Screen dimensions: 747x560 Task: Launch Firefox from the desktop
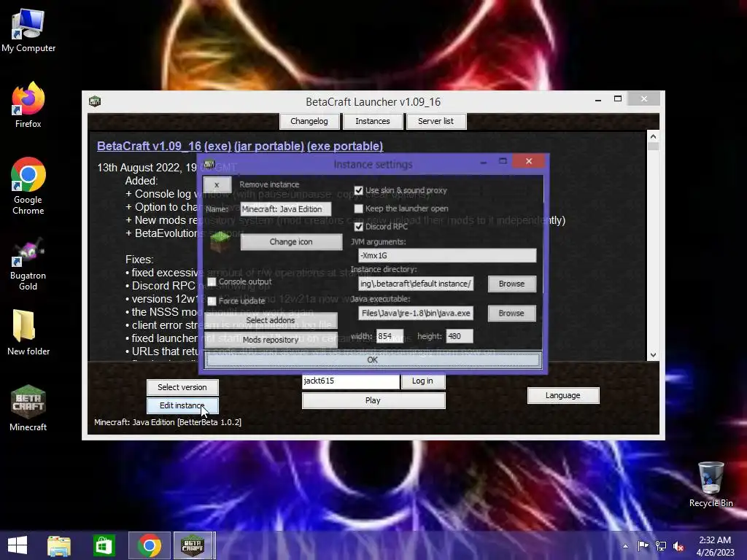click(x=28, y=105)
